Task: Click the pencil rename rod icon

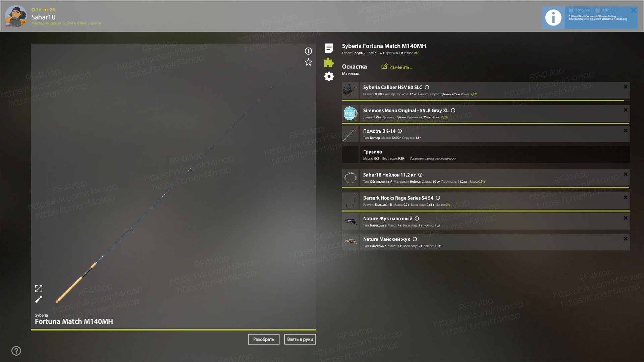Action: coord(39,299)
